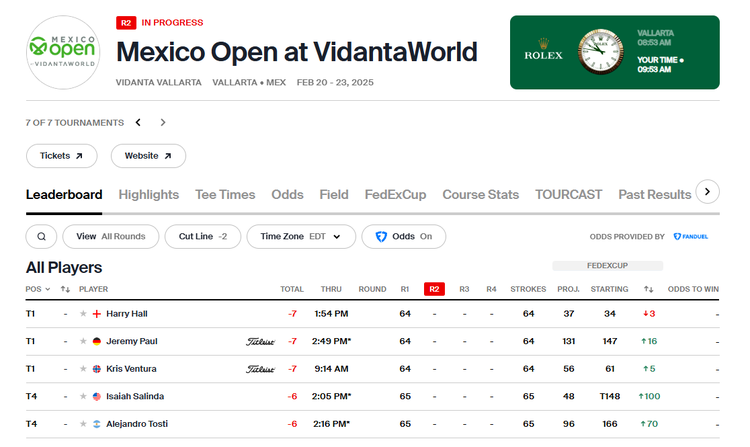Open the Cut Line option
Viewport: 750px width, 447px height.
pyautogui.click(x=203, y=237)
